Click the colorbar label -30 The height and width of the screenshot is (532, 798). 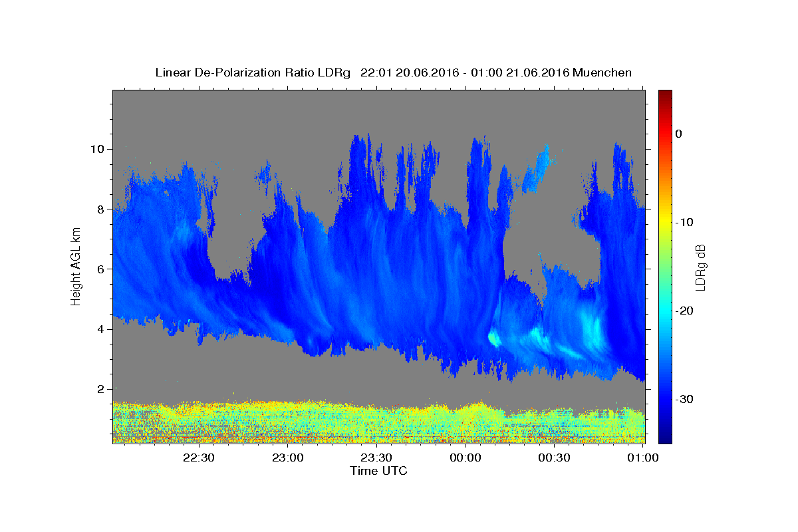pos(684,399)
